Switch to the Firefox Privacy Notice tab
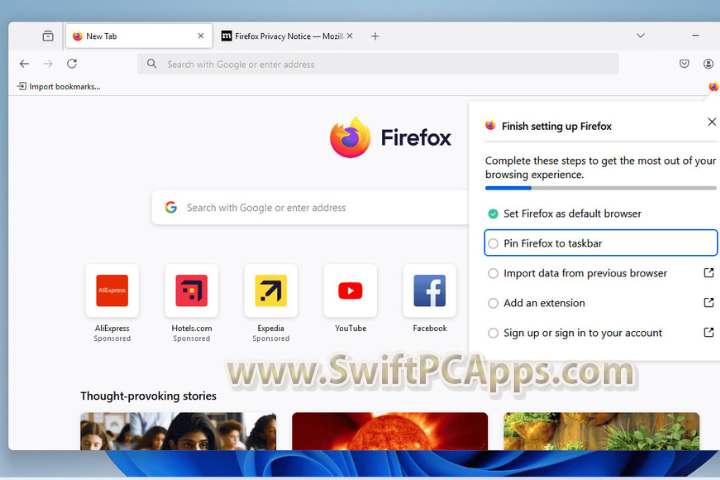The height and width of the screenshot is (480, 720). [x=287, y=36]
